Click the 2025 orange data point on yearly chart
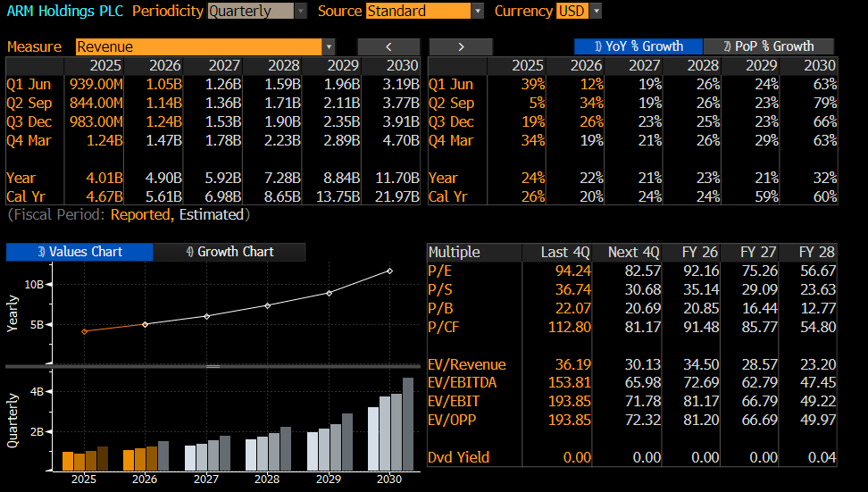868x492 pixels. 84,331
